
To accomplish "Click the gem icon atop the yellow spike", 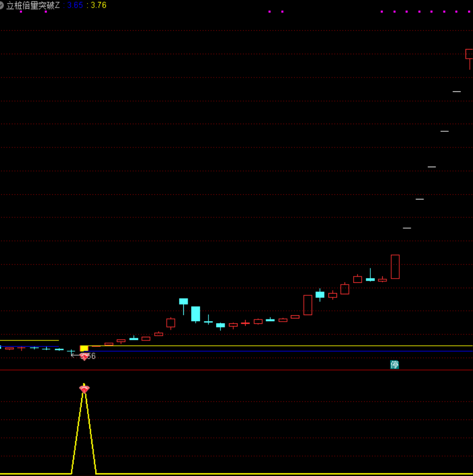I will click(x=84, y=389).
